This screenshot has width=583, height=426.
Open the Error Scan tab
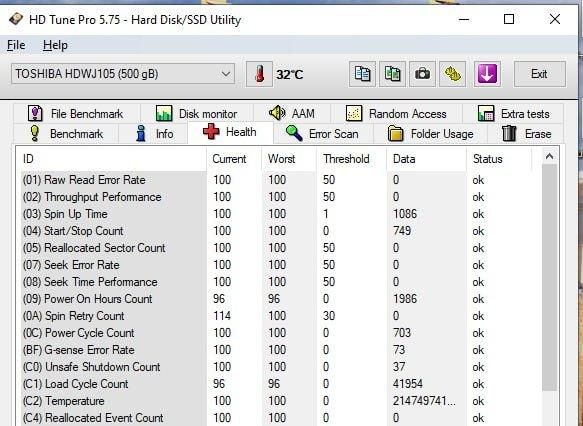pyautogui.click(x=322, y=134)
